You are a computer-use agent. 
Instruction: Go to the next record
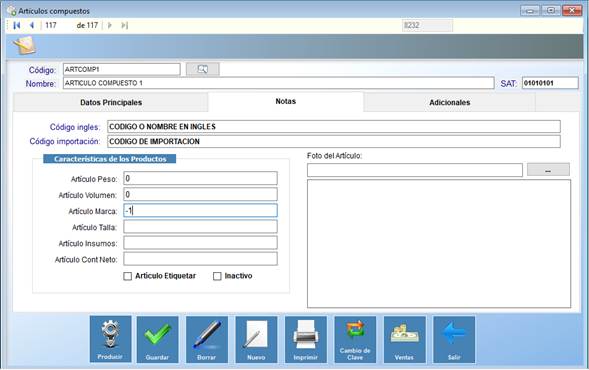pyautogui.click(x=110, y=25)
